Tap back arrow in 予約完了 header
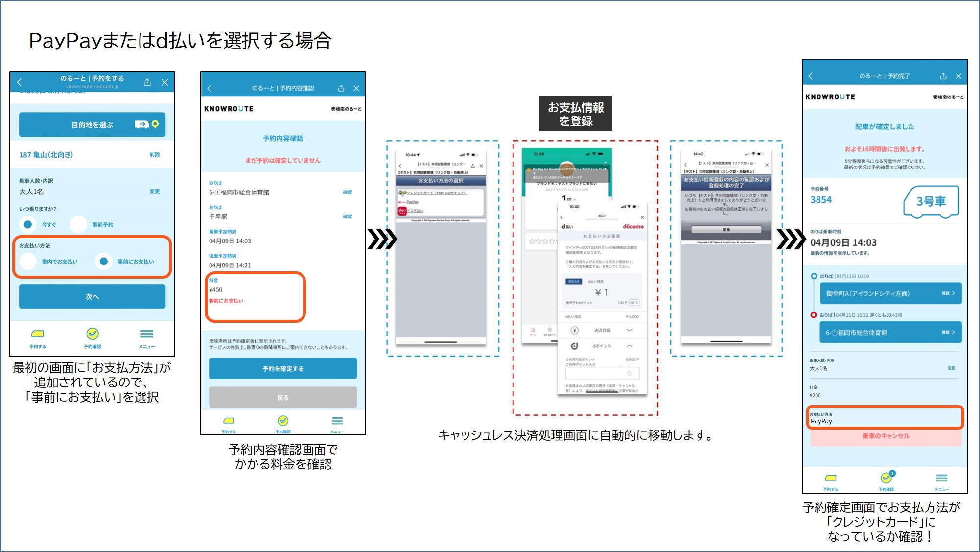980x552 pixels. (x=811, y=76)
